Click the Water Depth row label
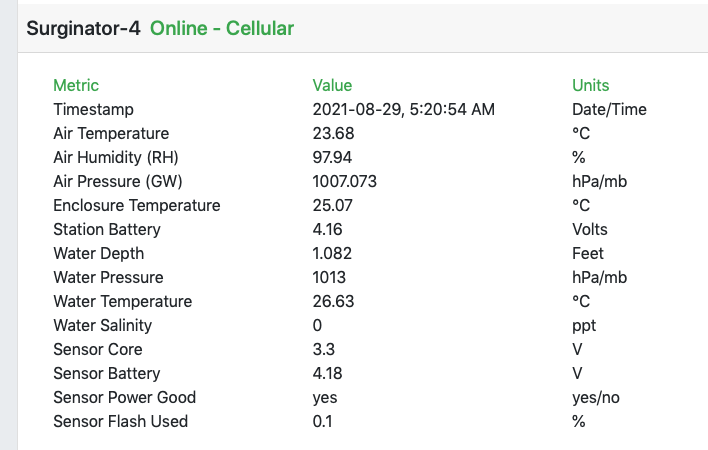 tap(98, 253)
